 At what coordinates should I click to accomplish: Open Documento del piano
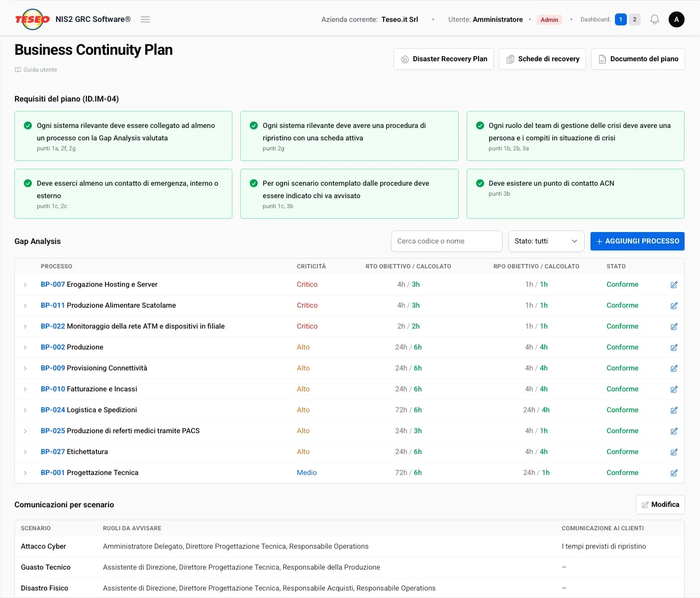point(638,59)
